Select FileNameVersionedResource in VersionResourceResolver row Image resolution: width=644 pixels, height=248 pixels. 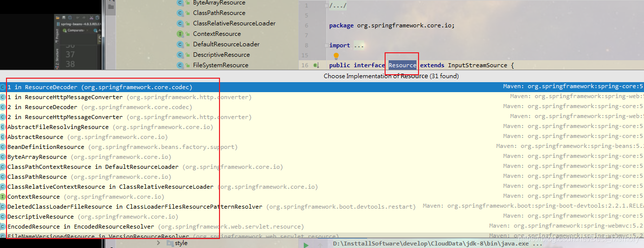tap(322, 236)
